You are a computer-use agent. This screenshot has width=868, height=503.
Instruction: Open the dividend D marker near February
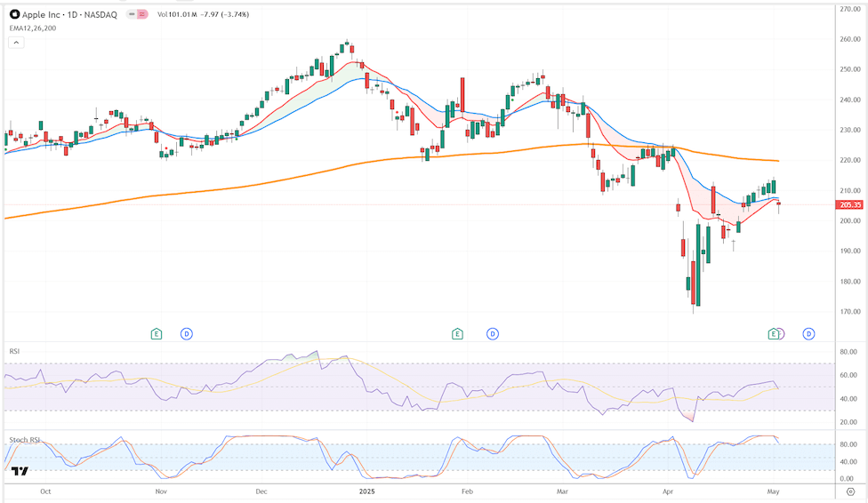[493, 333]
